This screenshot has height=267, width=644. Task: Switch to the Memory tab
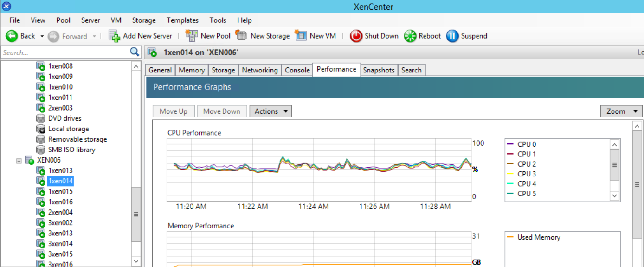point(192,70)
